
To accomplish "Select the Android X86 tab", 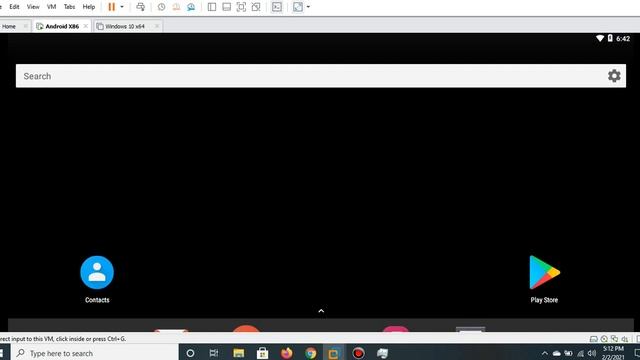I will (62, 27).
